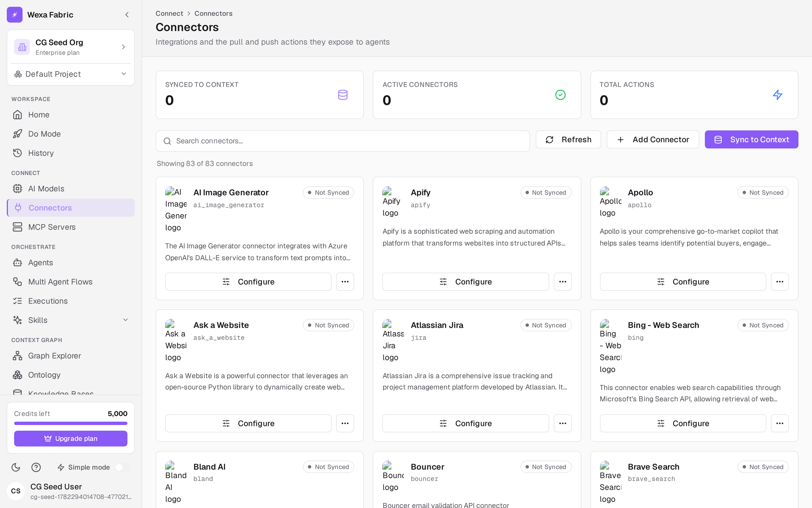Click the Not Synced badge on Brave Search

tap(763, 467)
